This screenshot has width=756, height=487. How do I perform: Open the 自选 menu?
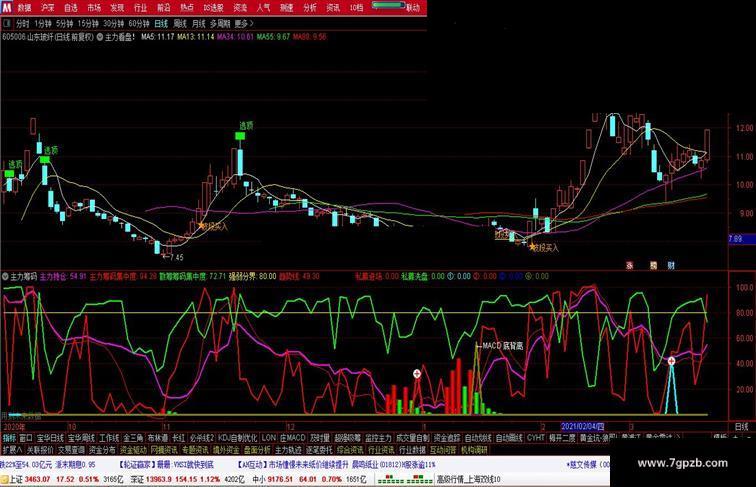71,8
